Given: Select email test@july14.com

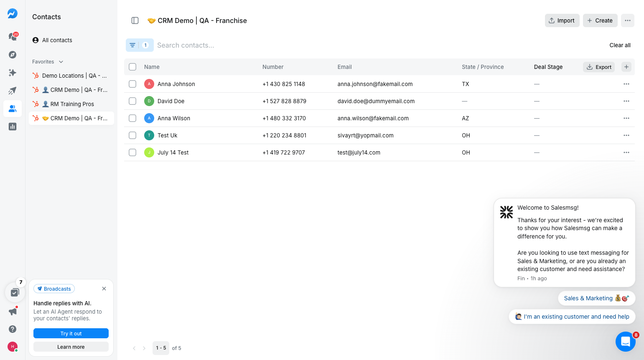Looking at the screenshot, I should (x=359, y=152).
